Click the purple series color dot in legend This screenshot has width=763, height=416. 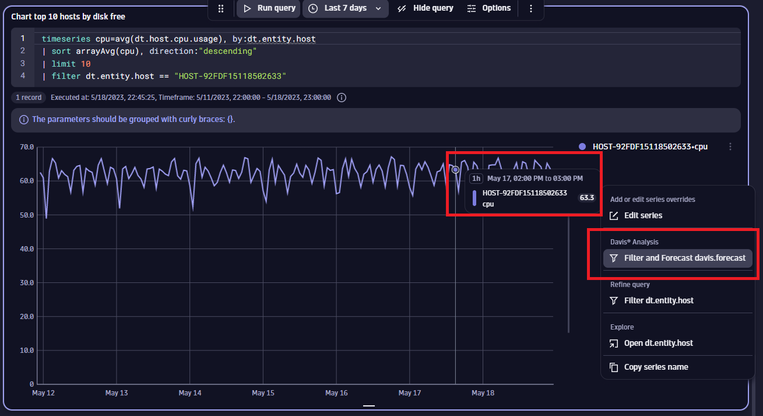pyautogui.click(x=582, y=147)
